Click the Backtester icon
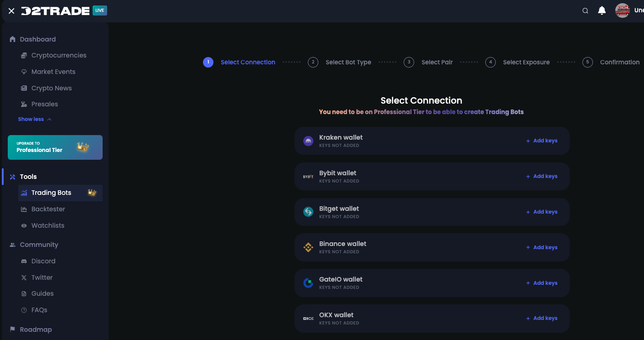 coord(24,209)
